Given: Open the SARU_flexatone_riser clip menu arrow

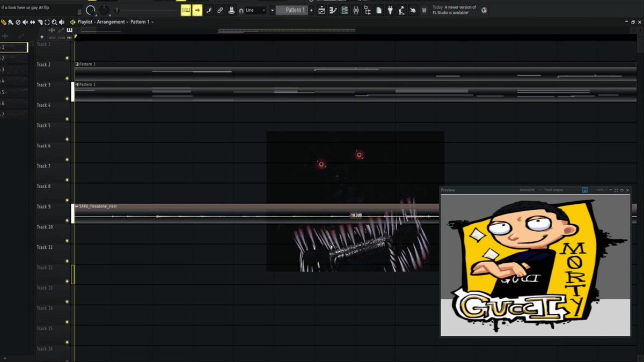Looking at the screenshot, I should coord(77,206).
